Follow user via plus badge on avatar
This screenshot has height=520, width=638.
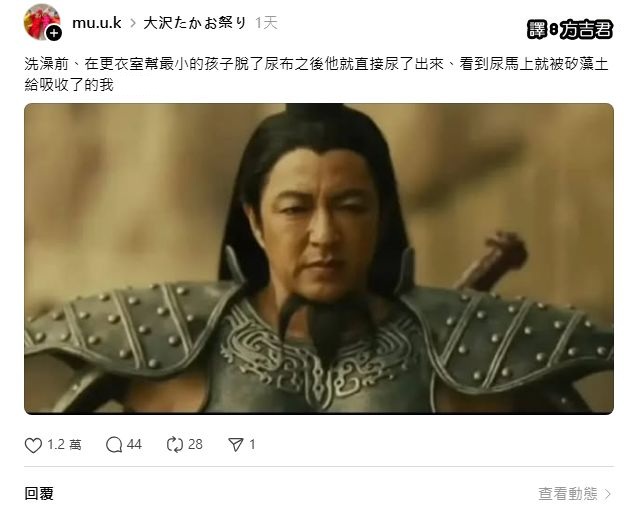pyautogui.click(x=54, y=33)
